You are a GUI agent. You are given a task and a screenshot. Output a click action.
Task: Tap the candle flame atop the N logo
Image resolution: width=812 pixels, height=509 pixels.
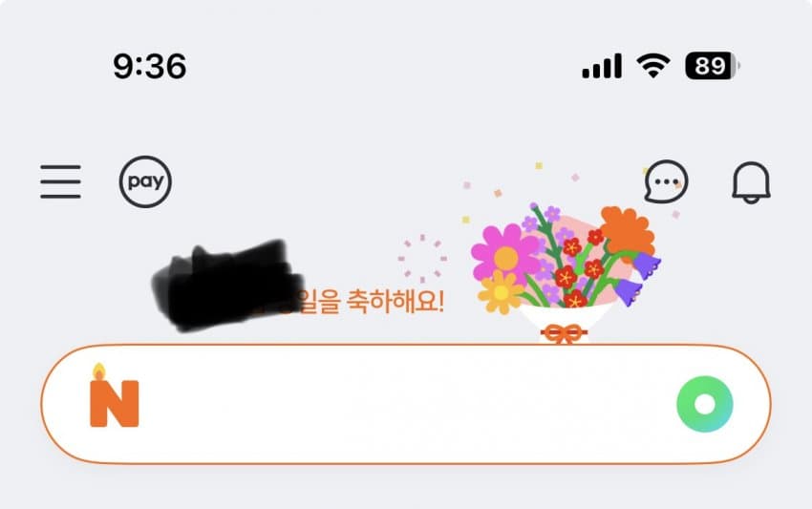pyautogui.click(x=98, y=371)
